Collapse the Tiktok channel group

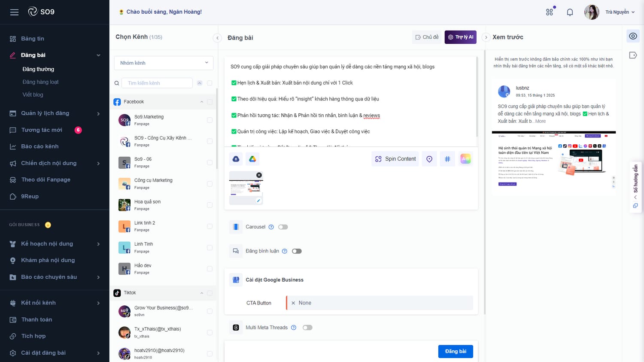click(202, 293)
